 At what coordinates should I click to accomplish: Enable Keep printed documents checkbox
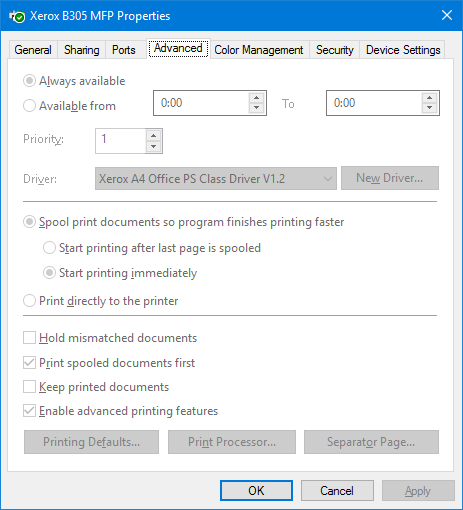29,387
